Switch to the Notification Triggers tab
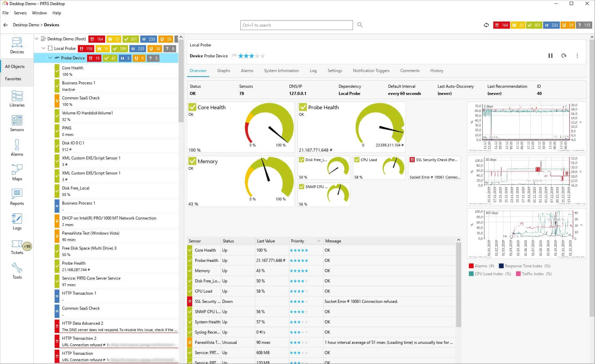 [371, 71]
